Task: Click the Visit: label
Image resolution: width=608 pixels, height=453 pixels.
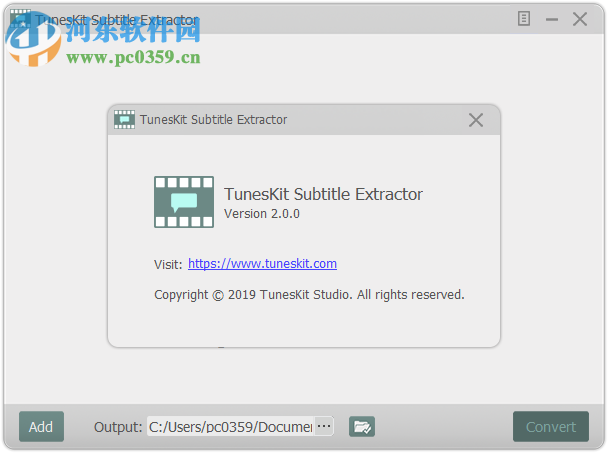Action: (168, 265)
